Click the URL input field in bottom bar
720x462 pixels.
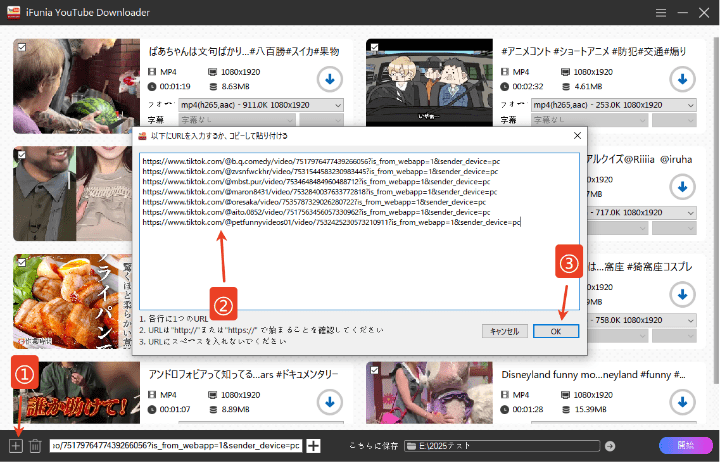click(x=176, y=445)
